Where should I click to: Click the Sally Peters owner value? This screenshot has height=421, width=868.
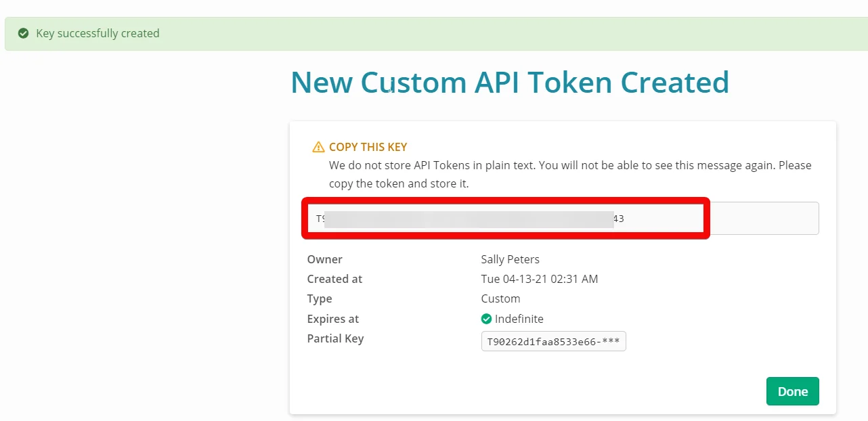[x=510, y=259]
